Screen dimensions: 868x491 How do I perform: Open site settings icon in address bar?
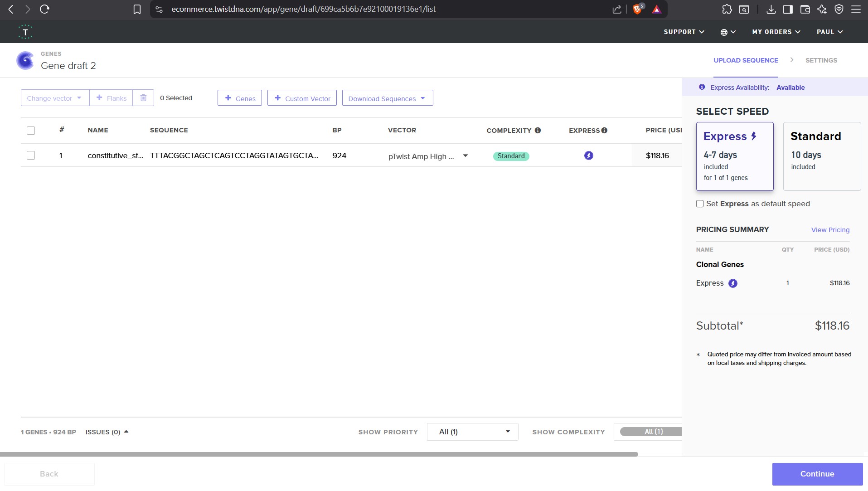tap(159, 9)
